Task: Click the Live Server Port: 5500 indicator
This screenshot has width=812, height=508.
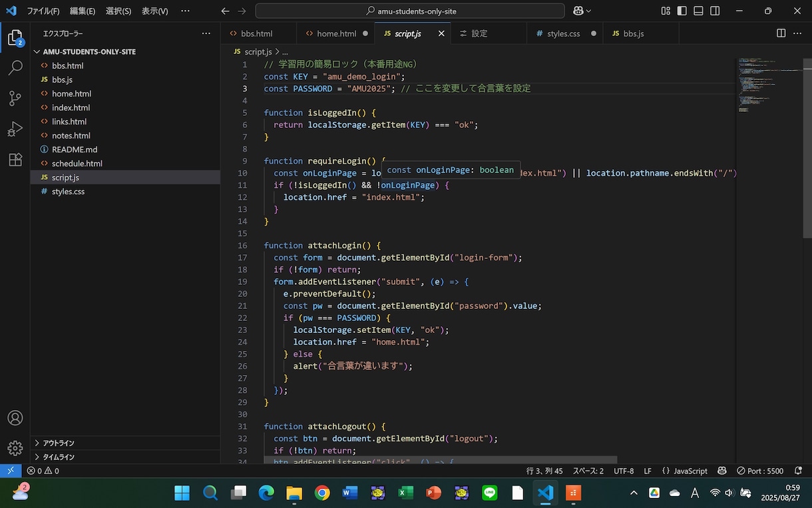Action: pos(761,471)
